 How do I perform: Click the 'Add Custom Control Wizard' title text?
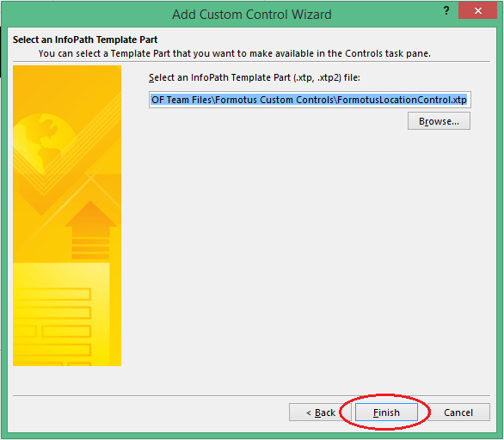(252, 15)
